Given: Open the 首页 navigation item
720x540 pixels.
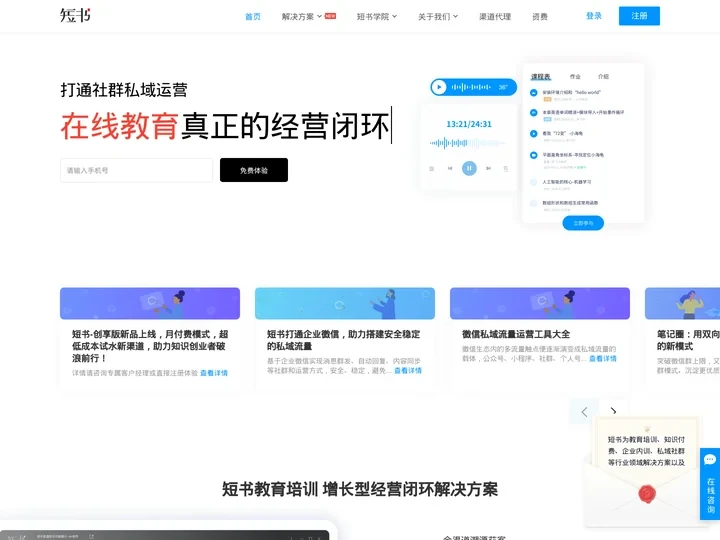Looking at the screenshot, I should pos(253,17).
